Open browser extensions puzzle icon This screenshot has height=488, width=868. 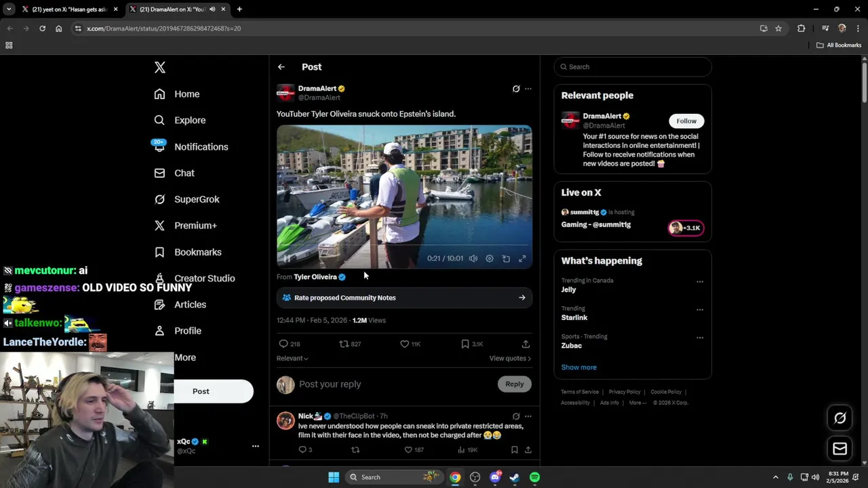pos(802,28)
